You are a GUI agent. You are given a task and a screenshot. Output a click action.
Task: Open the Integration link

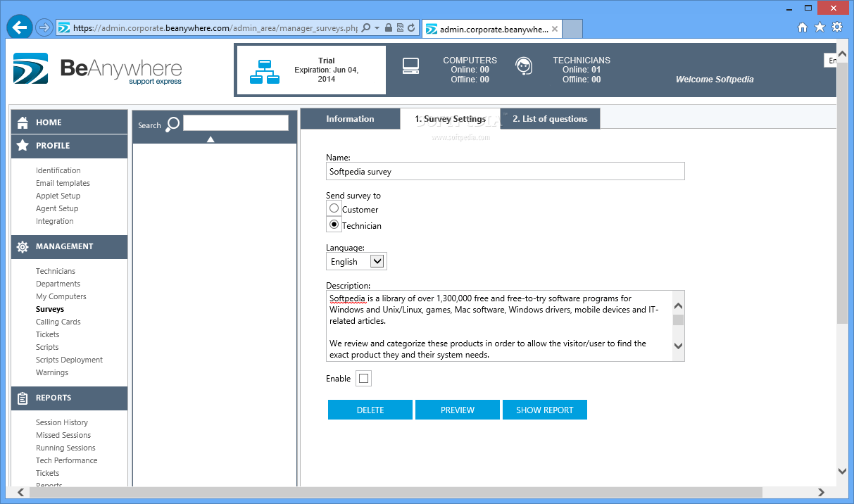[x=55, y=221]
